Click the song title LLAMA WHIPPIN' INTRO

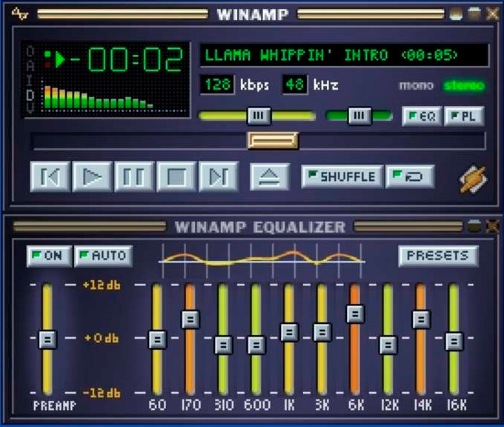(x=296, y=56)
